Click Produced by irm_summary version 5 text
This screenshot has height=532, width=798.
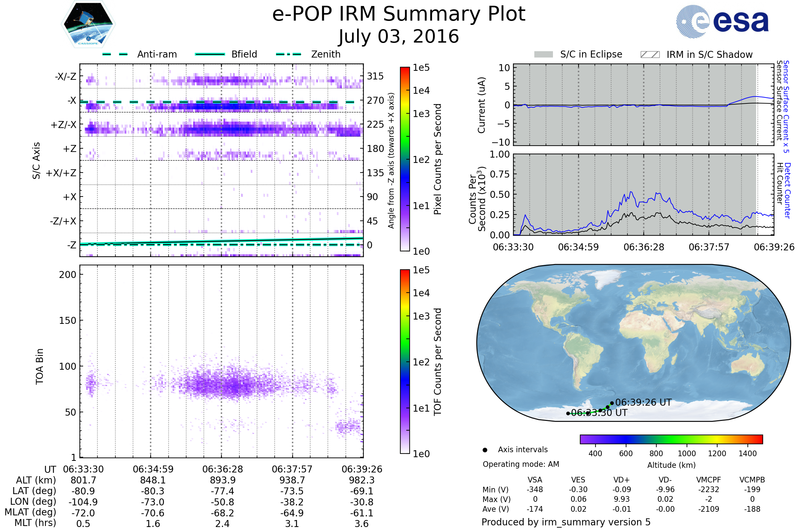pos(566,522)
